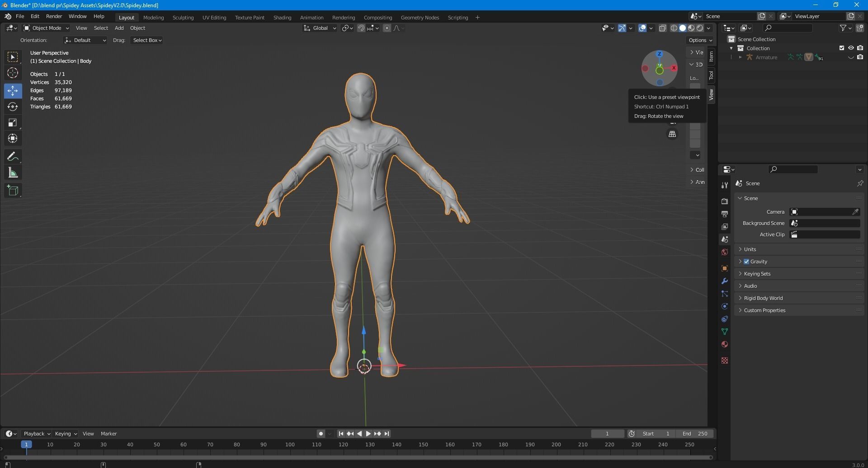Open the Render properties tab

click(725, 201)
